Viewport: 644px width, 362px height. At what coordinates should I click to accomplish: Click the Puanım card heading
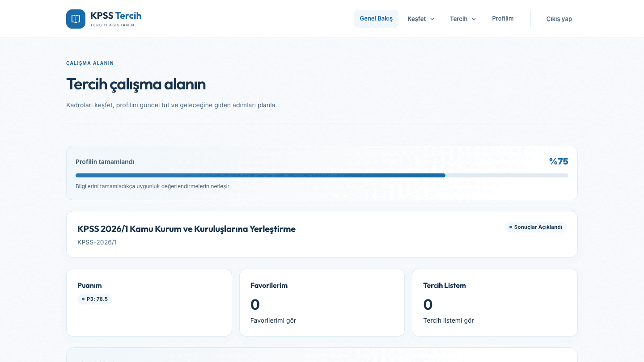coord(89,285)
